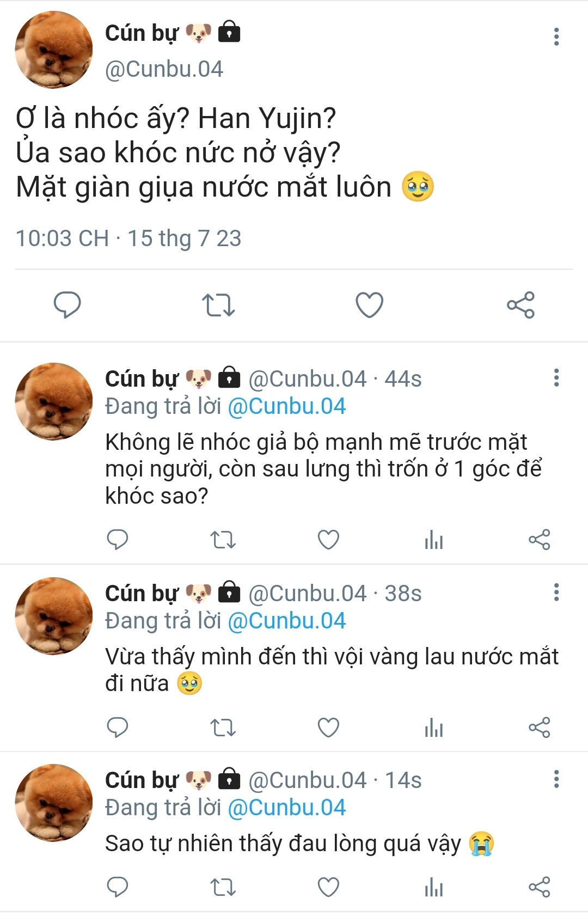This screenshot has height=916, width=588.
Task: View analytics of the 44s reply
Action: click(x=434, y=540)
